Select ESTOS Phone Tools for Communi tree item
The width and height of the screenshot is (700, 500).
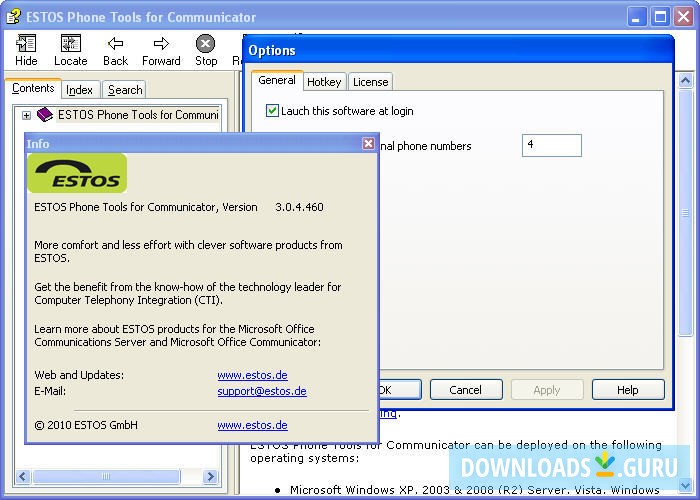point(138,115)
